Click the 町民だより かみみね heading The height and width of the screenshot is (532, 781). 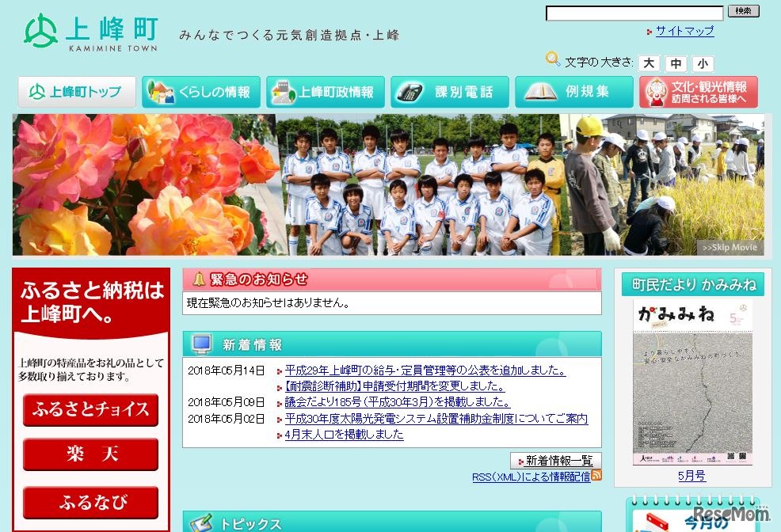coord(693,285)
